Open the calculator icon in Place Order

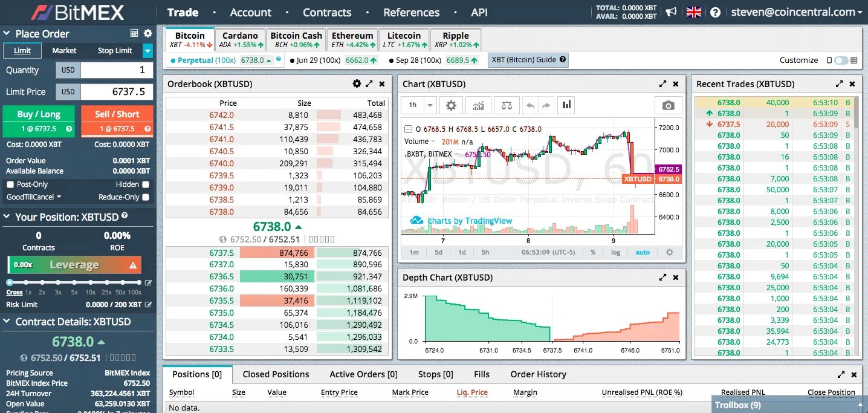click(x=134, y=34)
